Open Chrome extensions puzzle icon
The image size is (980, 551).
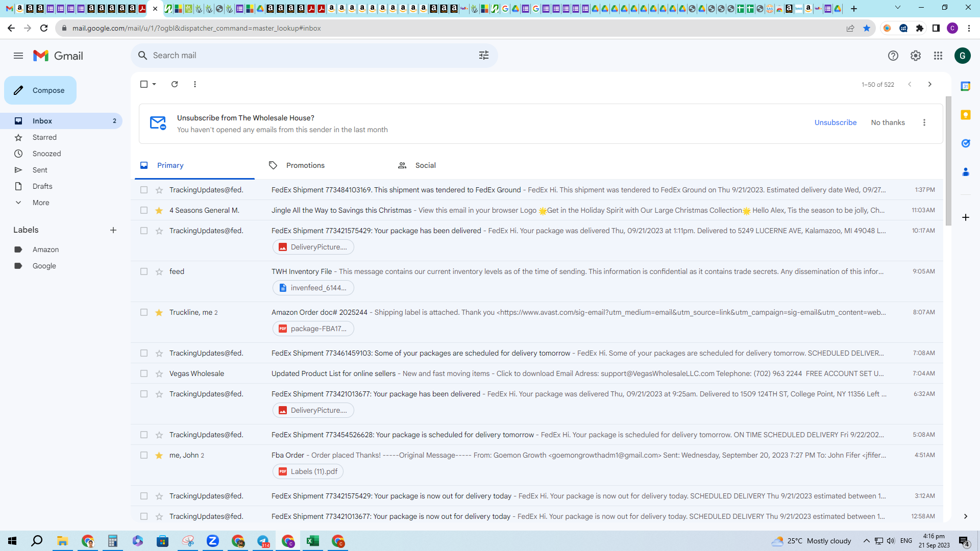920,28
